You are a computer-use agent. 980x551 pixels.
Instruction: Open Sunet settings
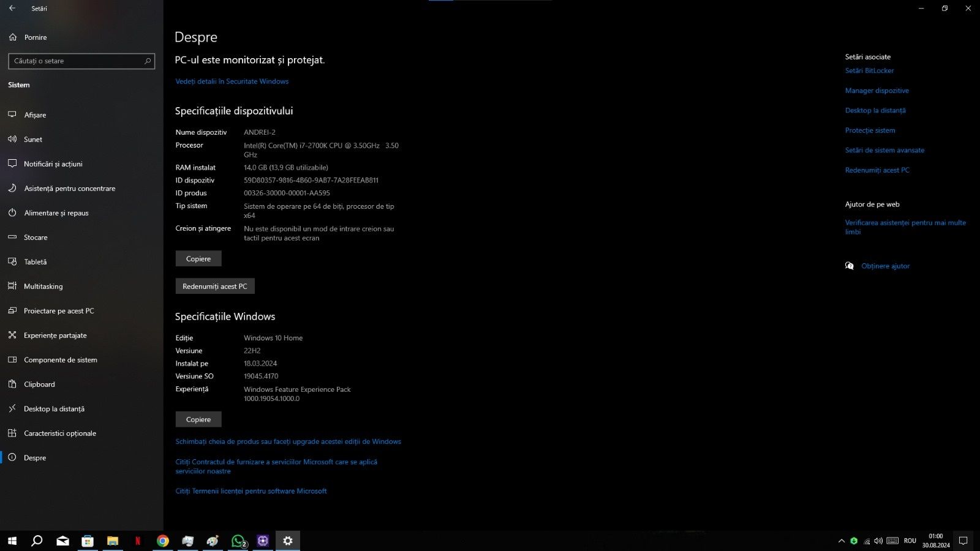click(81, 140)
